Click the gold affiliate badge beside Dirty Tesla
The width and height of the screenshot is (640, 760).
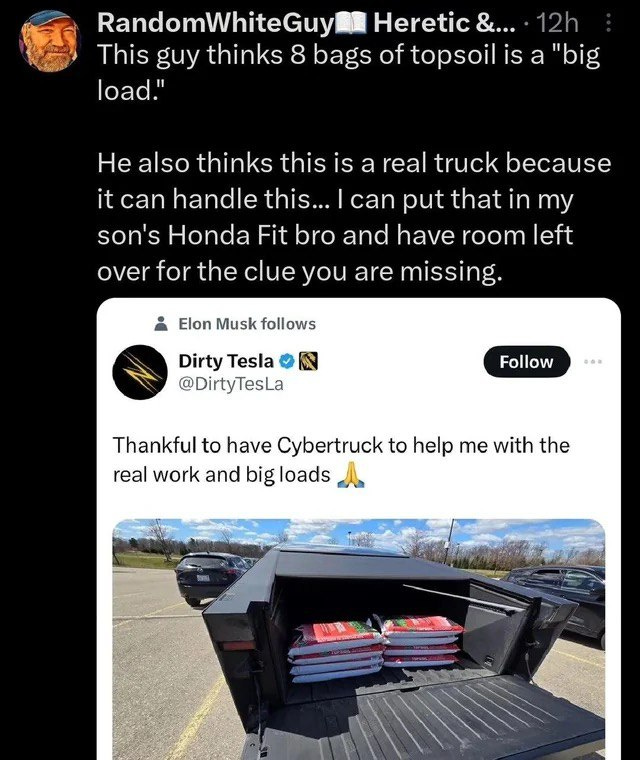click(308, 361)
